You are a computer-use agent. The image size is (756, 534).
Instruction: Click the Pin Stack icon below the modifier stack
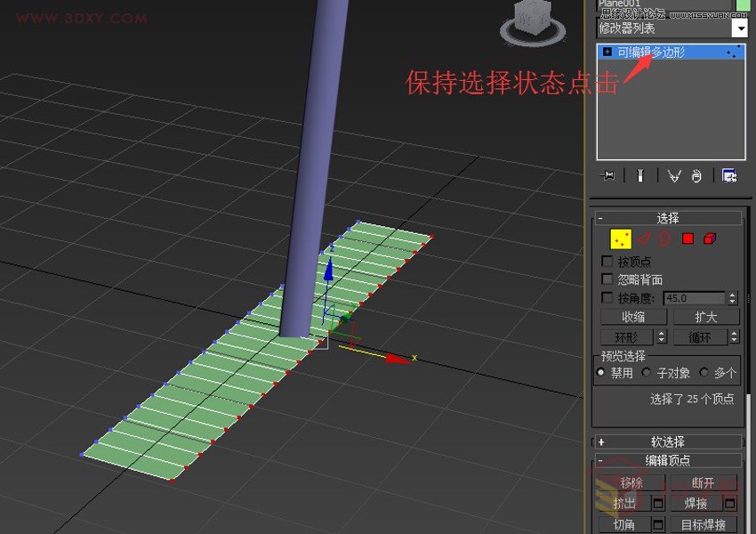coord(607,175)
